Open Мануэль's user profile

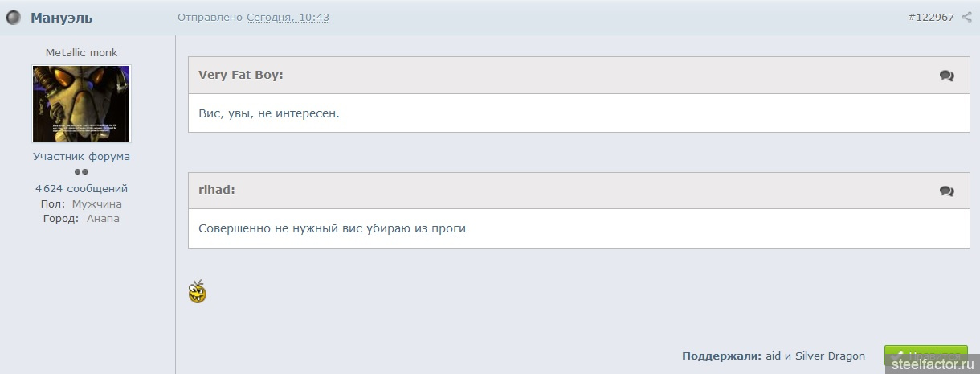[61, 18]
